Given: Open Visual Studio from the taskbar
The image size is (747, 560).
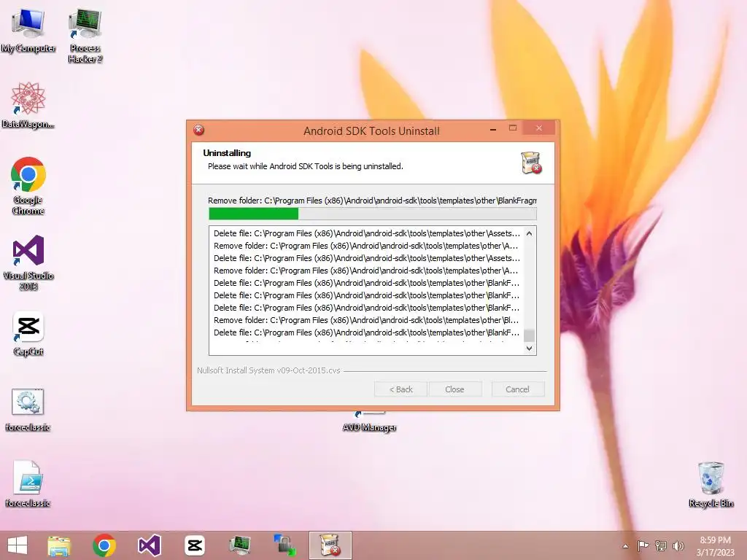Looking at the screenshot, I should pyautogui.click(x=149, y=545).
